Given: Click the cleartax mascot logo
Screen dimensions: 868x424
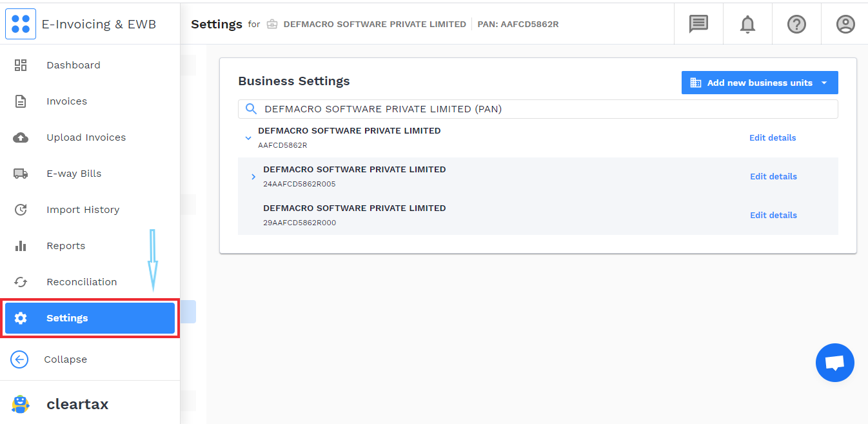Looking at the screenshot, I should pos(21,404).
